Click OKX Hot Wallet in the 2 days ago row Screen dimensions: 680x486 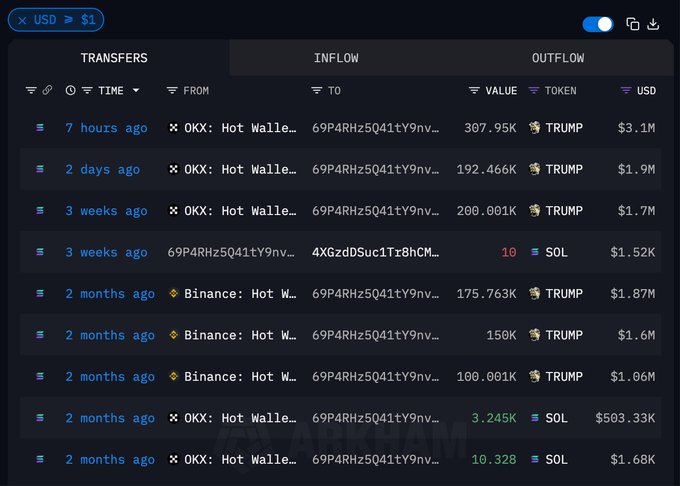(x=240, y=169)
